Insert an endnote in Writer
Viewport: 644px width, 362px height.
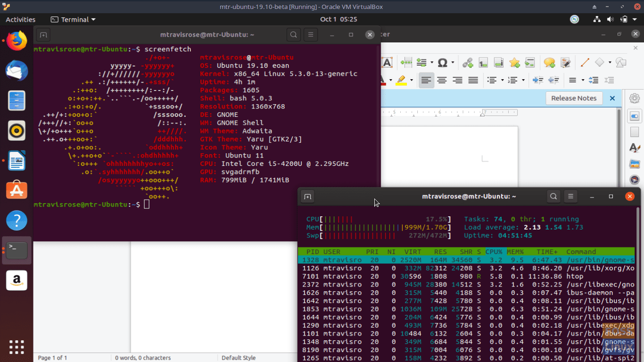point(499,62)
